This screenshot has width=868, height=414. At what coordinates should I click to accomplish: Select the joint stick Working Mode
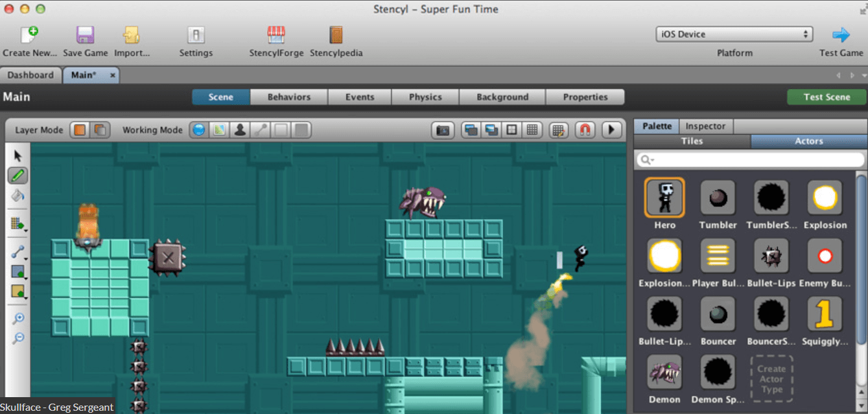(260, 130)
